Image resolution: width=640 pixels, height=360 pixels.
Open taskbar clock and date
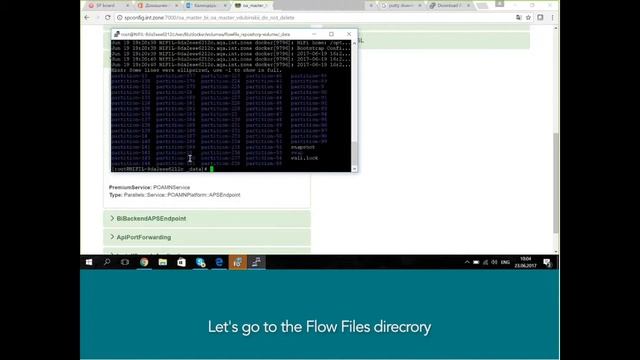525,262
